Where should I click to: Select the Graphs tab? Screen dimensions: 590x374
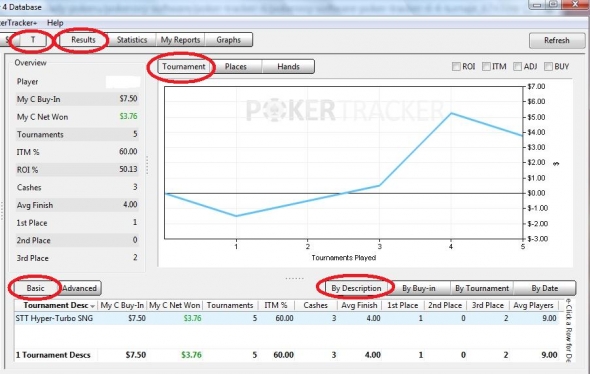[228, 40]
